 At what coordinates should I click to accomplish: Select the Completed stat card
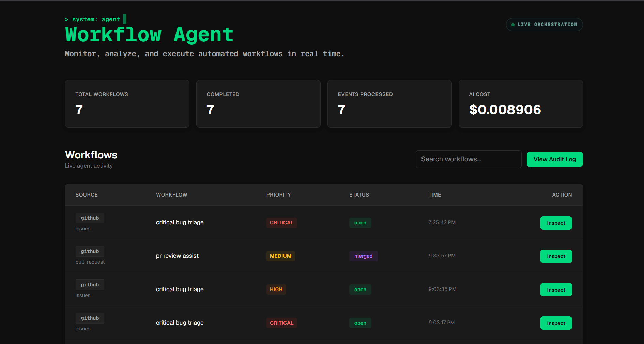click(x=258, y=104)
